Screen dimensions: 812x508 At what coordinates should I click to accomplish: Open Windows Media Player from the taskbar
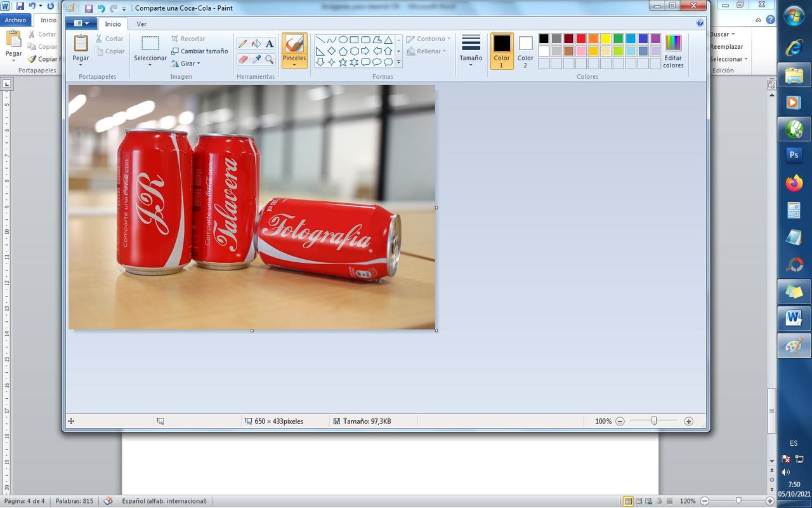pyautogui.click(x=794, y=102)
